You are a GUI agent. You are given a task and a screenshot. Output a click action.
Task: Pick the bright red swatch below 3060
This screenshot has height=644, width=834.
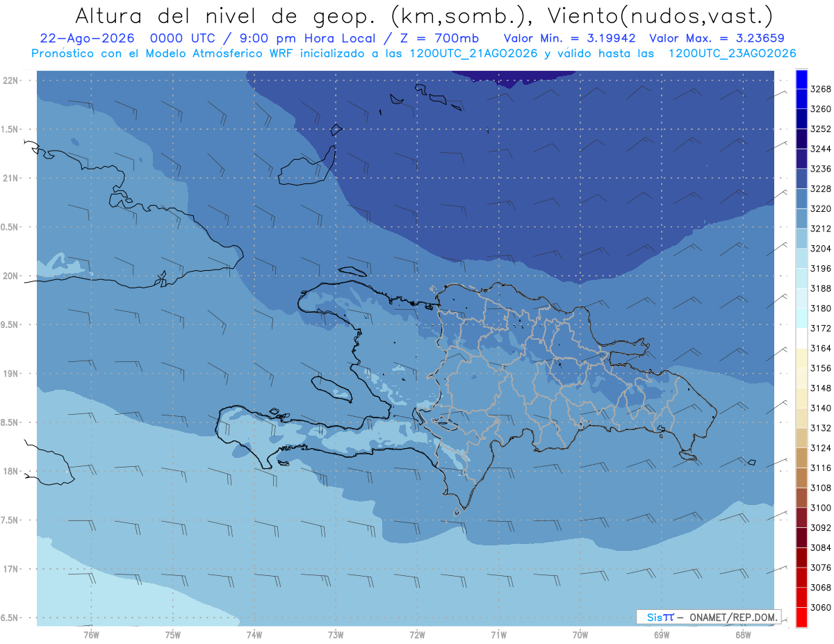pyautogui.click(x=801, y=617)
